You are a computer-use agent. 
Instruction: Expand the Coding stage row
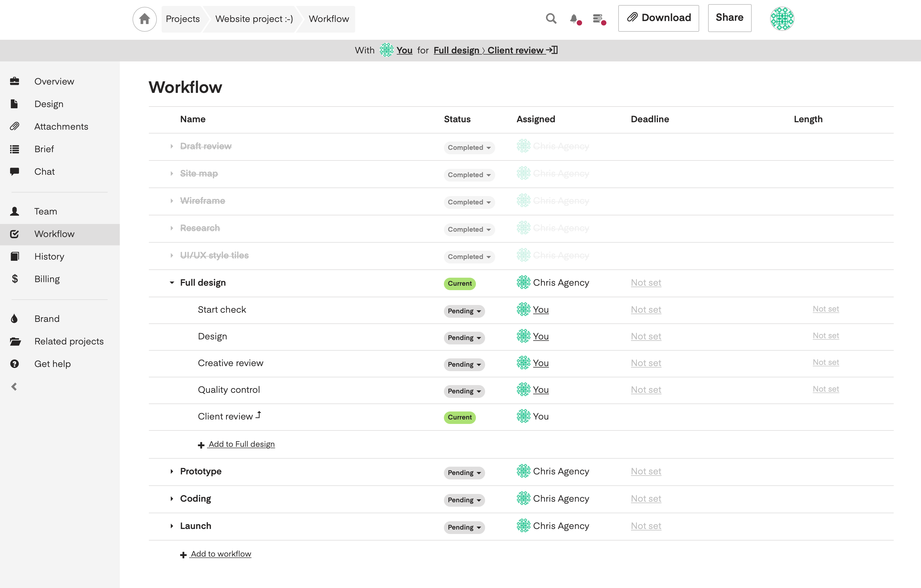pyautogui.click(x=172, y=498)
